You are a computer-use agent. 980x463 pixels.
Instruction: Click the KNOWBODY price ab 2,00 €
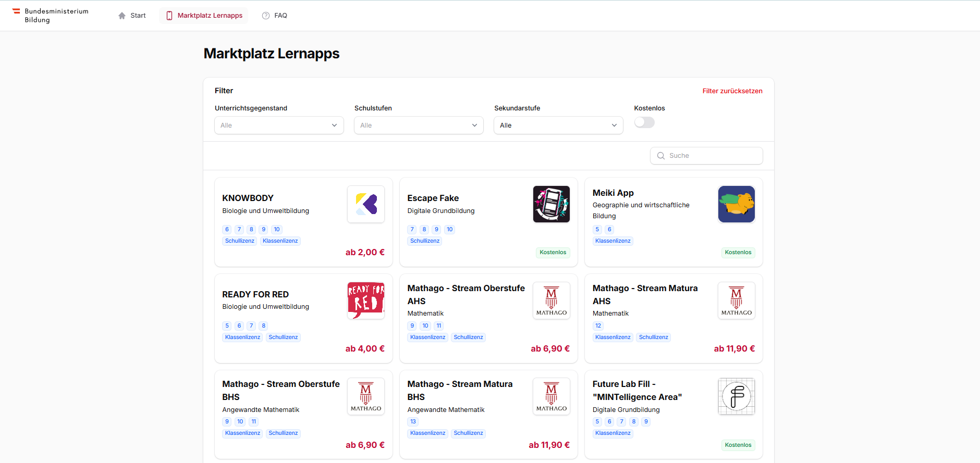click(365, 253)
